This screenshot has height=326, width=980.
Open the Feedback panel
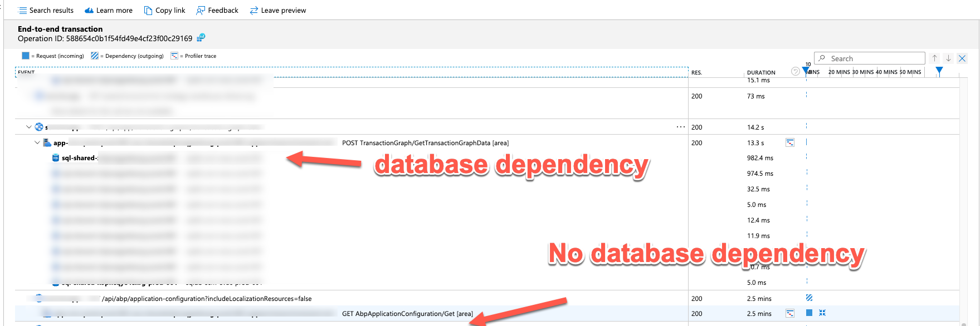click(x=217, y=11)
